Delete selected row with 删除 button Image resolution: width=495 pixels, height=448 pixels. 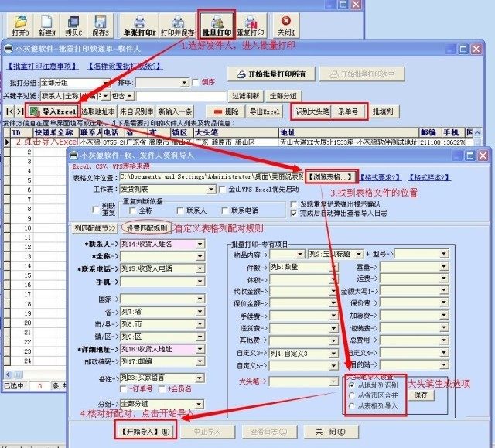point(226,111)
